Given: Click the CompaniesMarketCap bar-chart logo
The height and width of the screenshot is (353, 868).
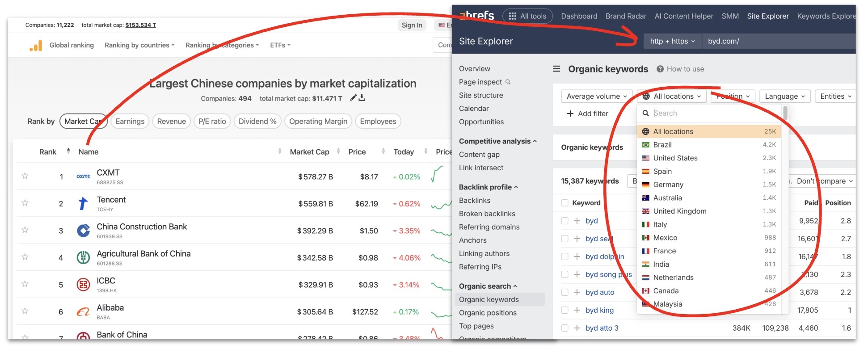Looking at the screenshot, I should (x=36, y=46).
